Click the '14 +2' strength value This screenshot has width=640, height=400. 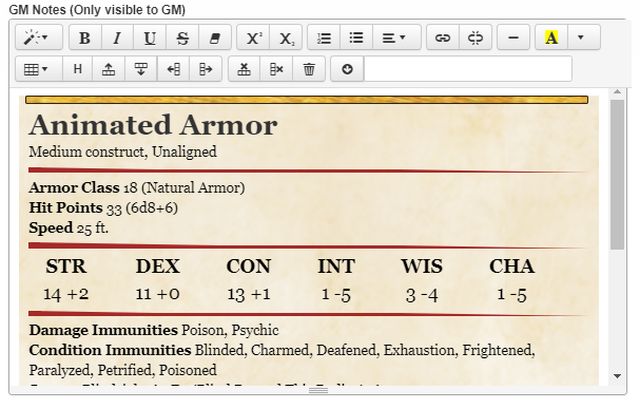(x=66, y=294)
